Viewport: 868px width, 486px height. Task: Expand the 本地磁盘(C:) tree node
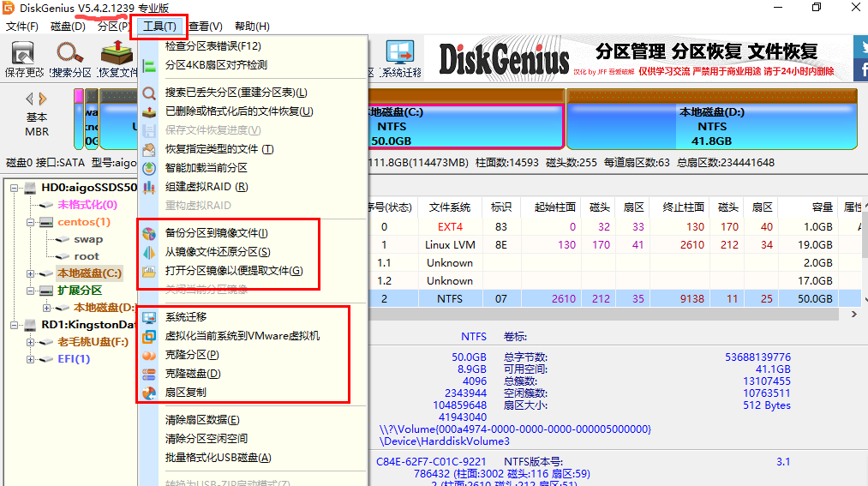(x=31, y=273)
